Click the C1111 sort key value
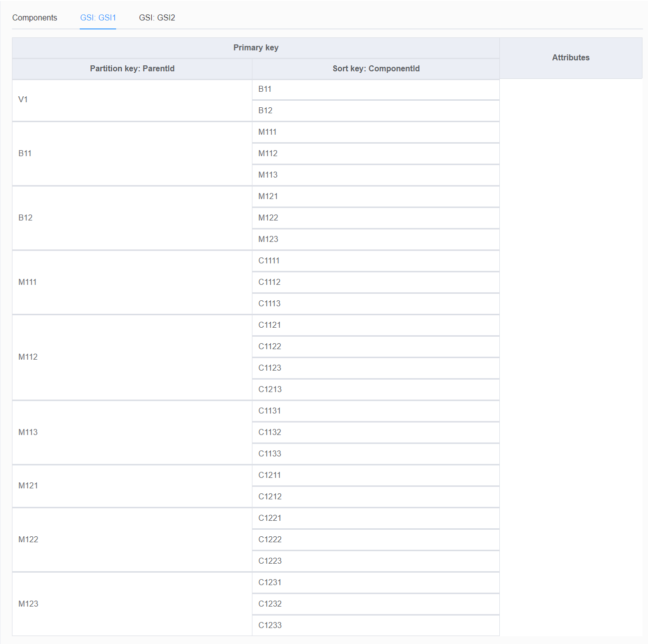Viewport: 648px width, 644px height. [x=269, y=260]
